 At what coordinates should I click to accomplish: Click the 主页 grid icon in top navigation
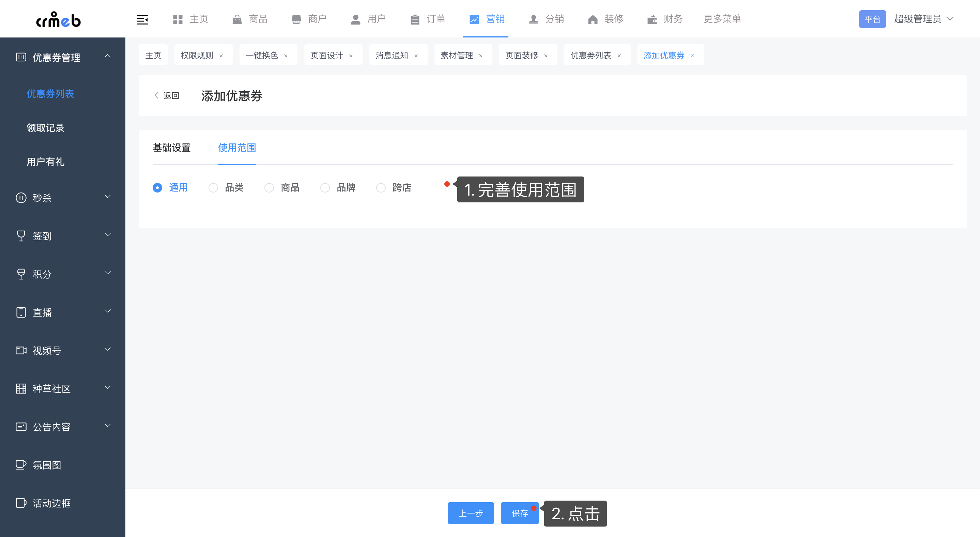tap(178, 19)
